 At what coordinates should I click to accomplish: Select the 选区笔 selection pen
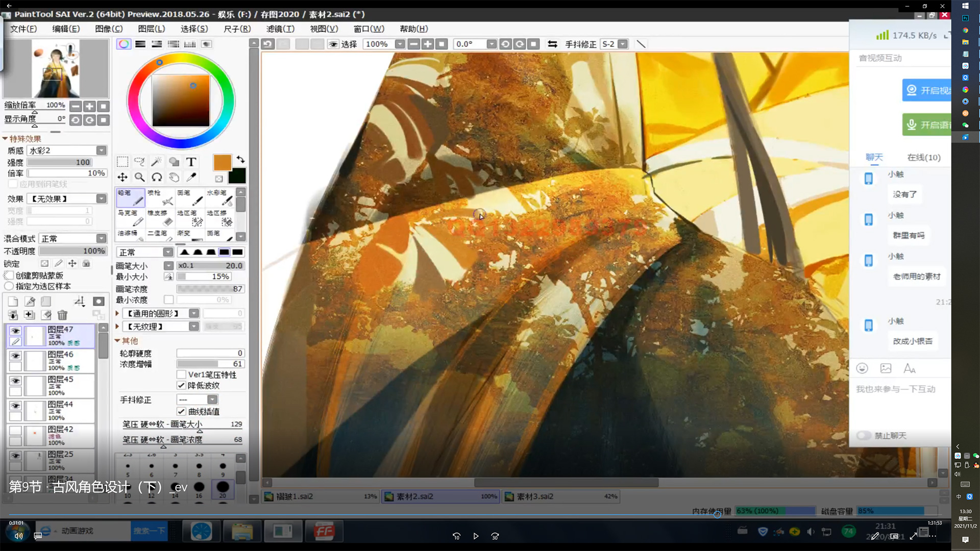pyautogui.click(x=190, y=218)
